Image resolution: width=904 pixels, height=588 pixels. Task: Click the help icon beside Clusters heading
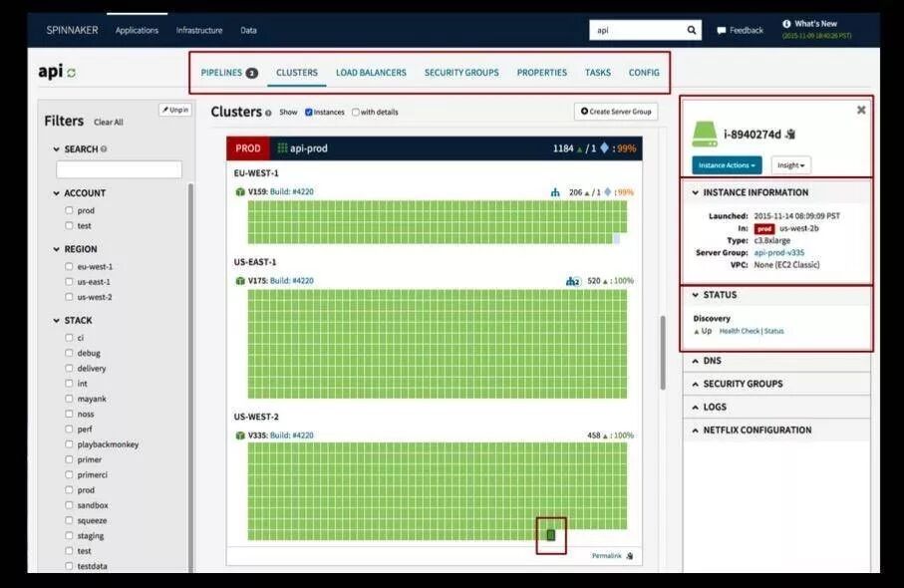[x=268, y=113]
